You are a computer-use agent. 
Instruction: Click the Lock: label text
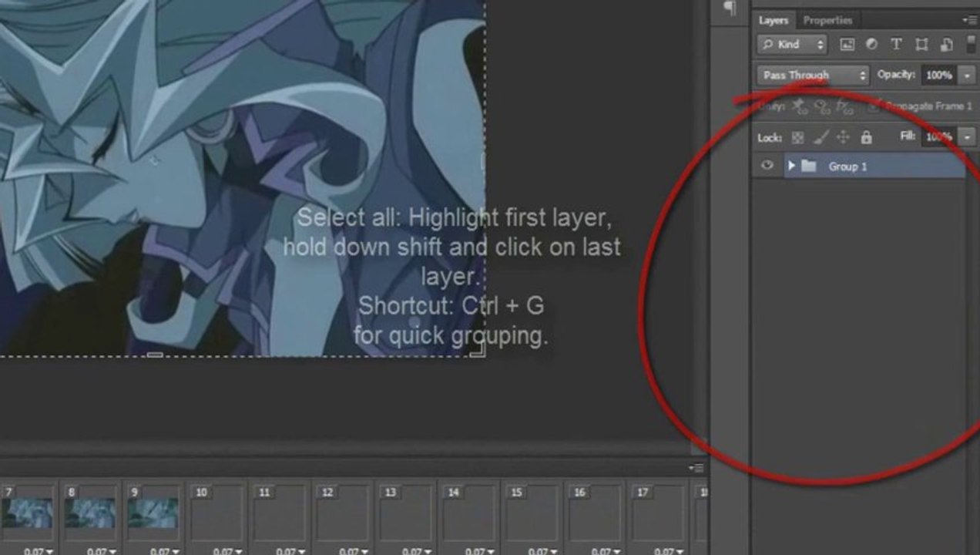coord(770,138)
